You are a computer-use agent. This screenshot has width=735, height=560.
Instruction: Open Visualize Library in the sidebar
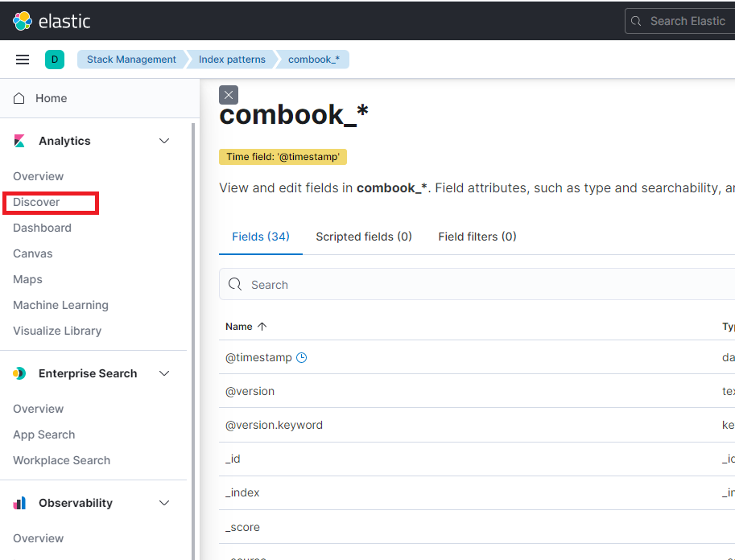click(x=56, y=331)
